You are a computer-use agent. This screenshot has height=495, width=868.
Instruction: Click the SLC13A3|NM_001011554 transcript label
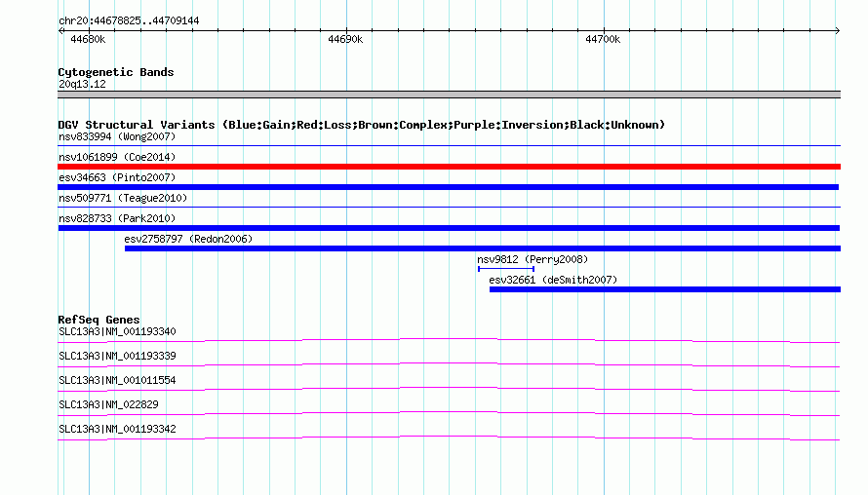[117, 381]
